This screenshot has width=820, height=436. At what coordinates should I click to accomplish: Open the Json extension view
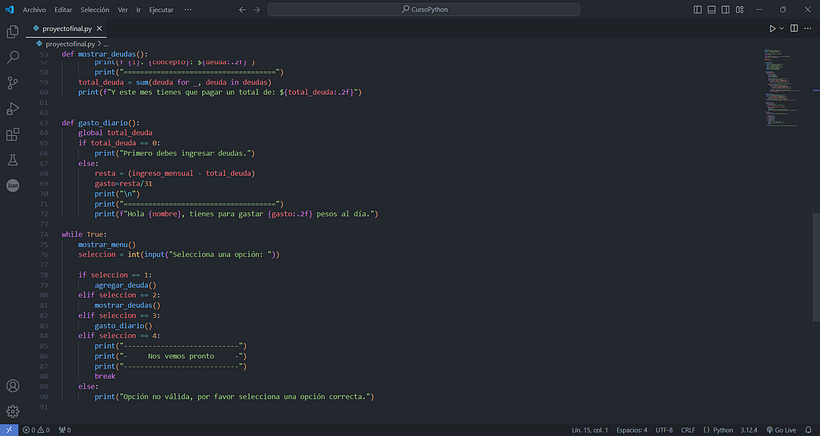point(13,185)
